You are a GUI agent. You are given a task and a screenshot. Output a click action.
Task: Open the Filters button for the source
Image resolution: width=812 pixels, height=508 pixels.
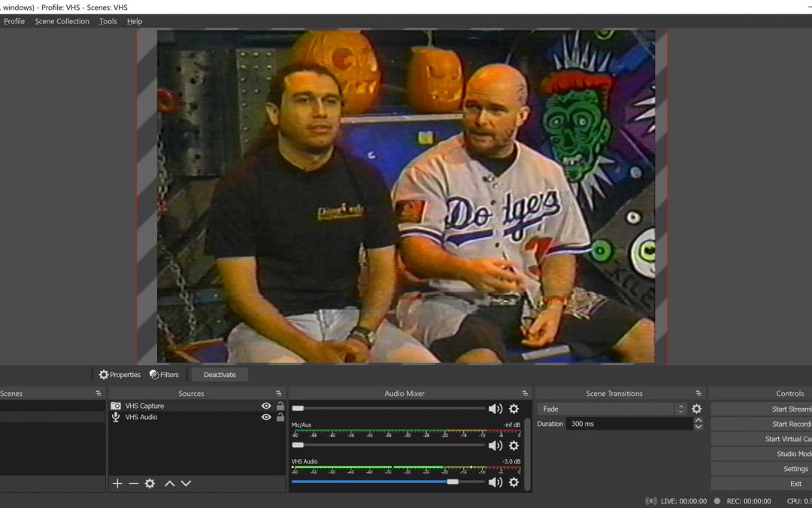coord(164,374)
